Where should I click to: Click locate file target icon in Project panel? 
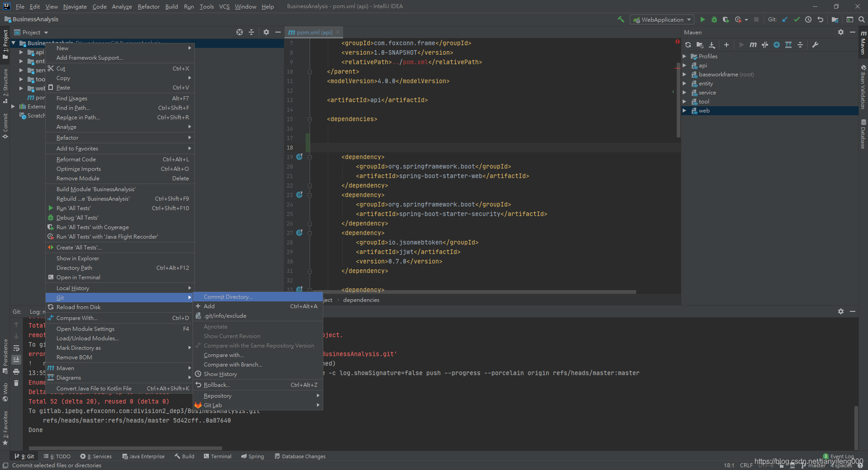[240, 32]
